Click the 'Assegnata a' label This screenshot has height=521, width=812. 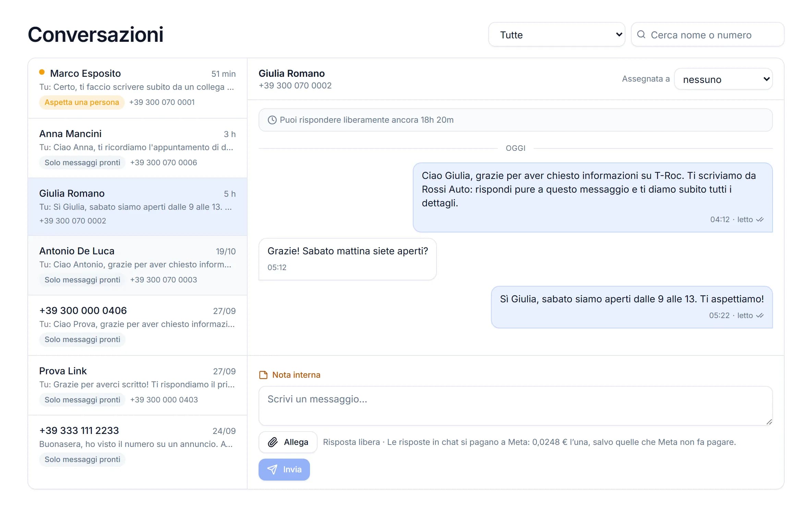pyautogui.click(x=646, y=79)
